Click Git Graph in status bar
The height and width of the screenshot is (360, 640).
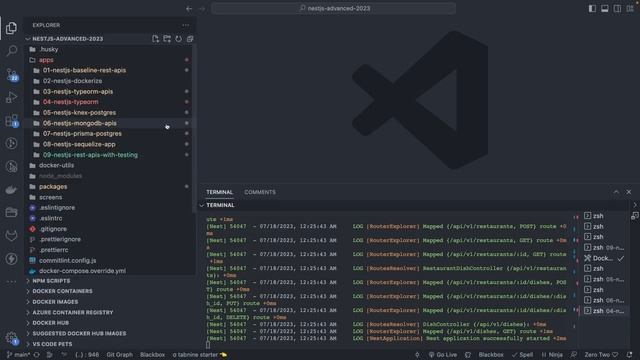pyautogui.click(x=120, y=355)
